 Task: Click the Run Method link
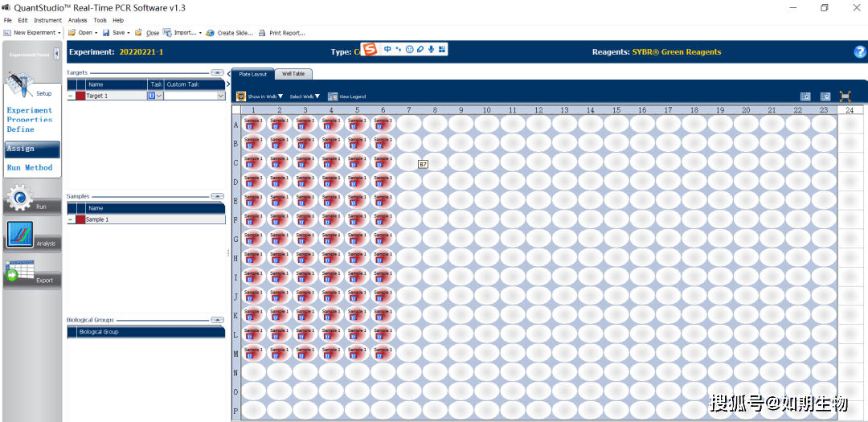[30, 168]
